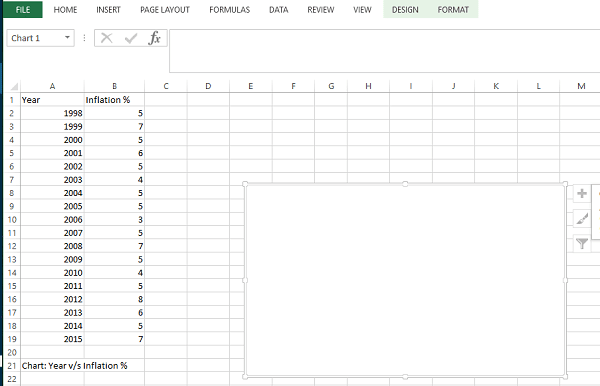Viewport: 600px width, 386px height.
Task: Click the Year header cell
Action: (52, 100)
